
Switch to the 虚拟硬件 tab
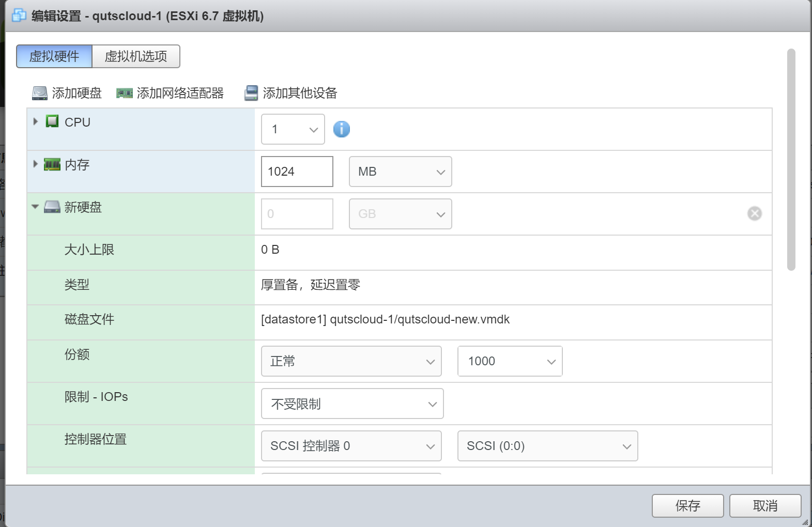54,56
